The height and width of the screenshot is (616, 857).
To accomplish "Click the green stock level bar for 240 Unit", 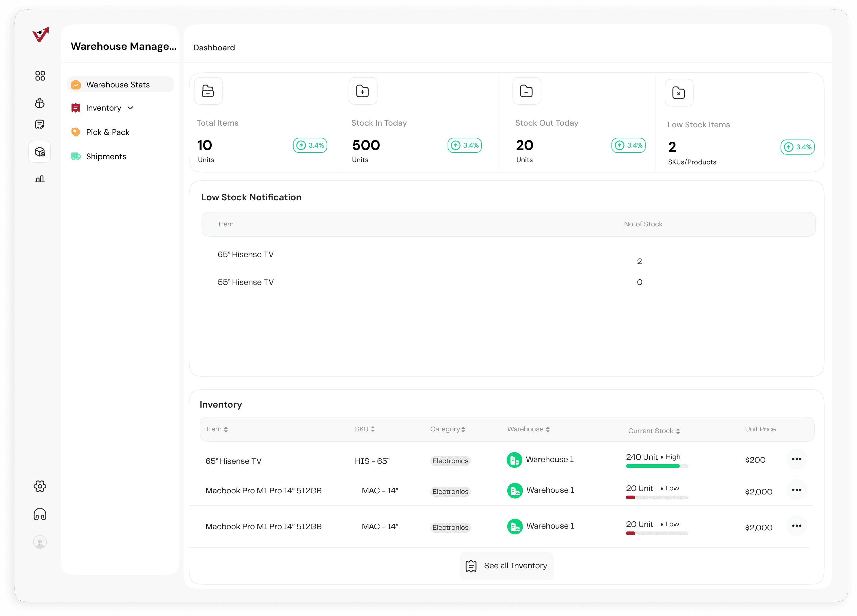I will [657, 466].
